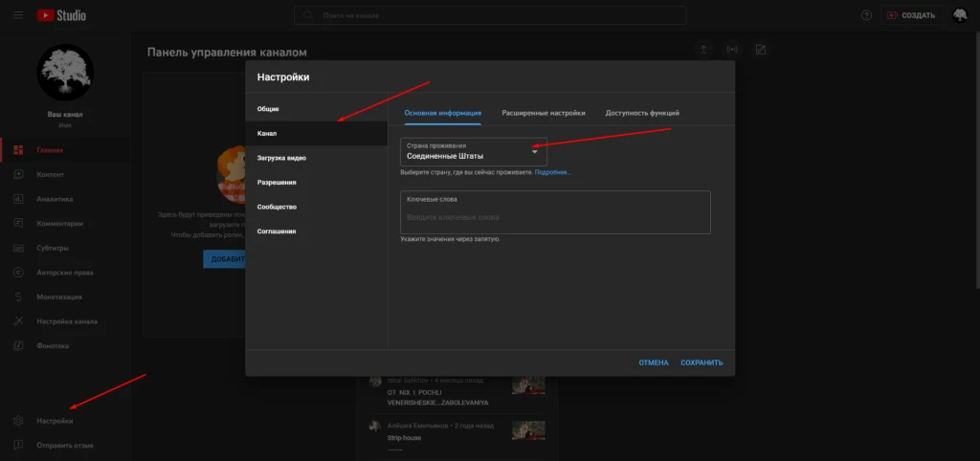
Task: Click the OT NIX I POCHLI comment video thumbnail
Action: coord(528,384)
